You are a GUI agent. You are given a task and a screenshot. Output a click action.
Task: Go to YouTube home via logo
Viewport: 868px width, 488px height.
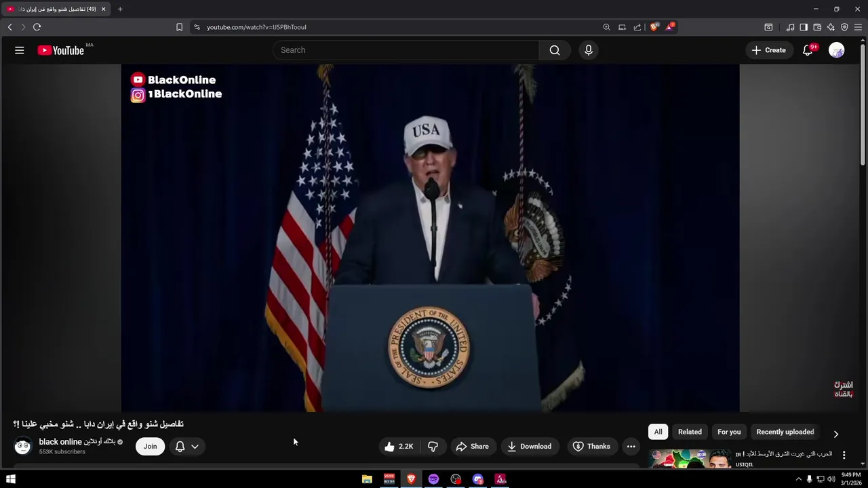click(60, 50)
